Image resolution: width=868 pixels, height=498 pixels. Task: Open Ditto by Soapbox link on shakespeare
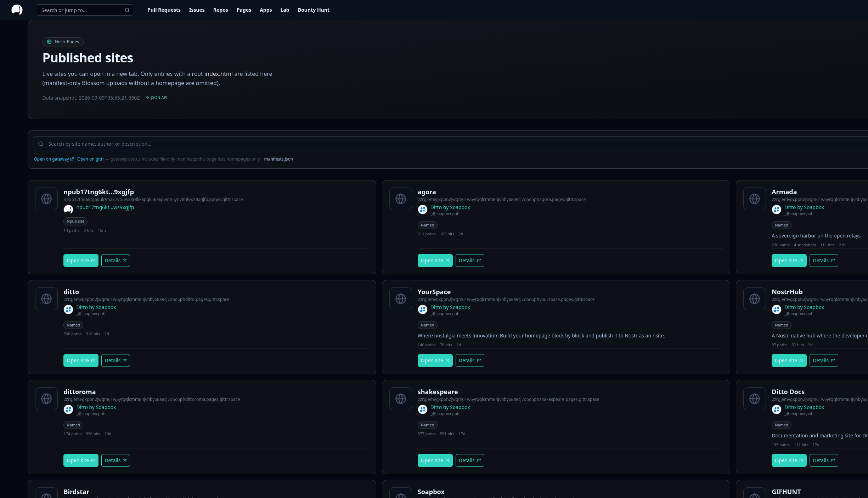[x=450, y=407]
